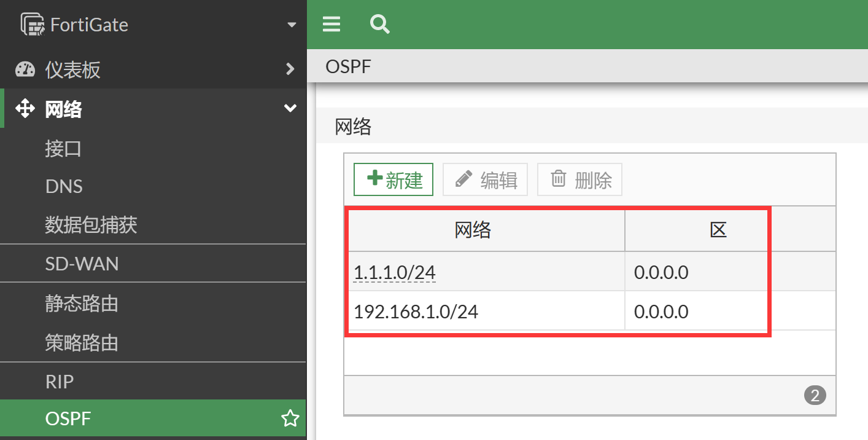Open the FortiGate dropdown arrow

[x=292, y=25]
